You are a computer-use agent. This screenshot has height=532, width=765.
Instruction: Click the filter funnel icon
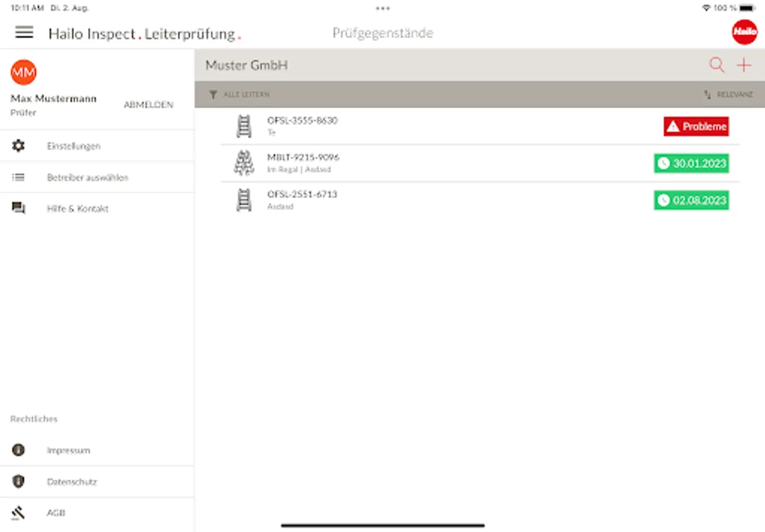point(213,95)
